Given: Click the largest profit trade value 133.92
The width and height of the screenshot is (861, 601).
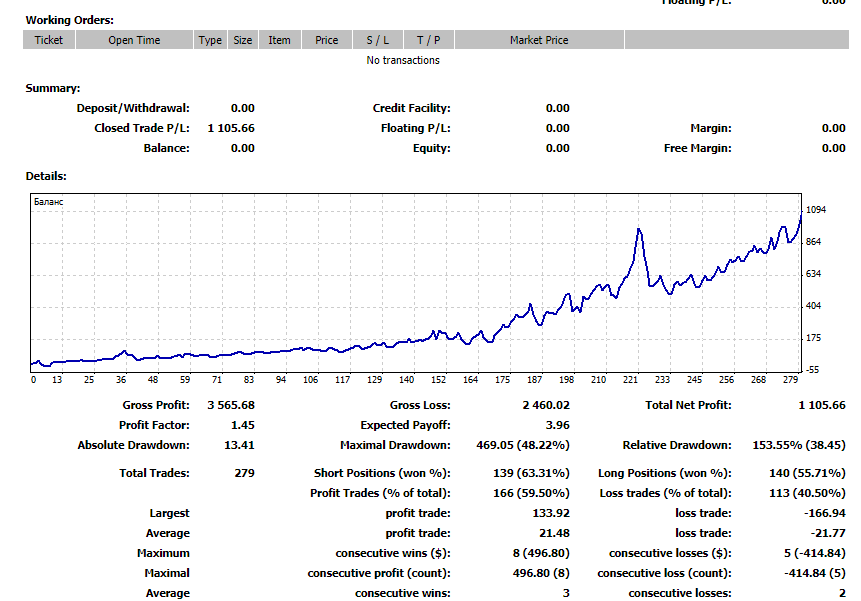Looking at the screenshot, I should (551, 513).
